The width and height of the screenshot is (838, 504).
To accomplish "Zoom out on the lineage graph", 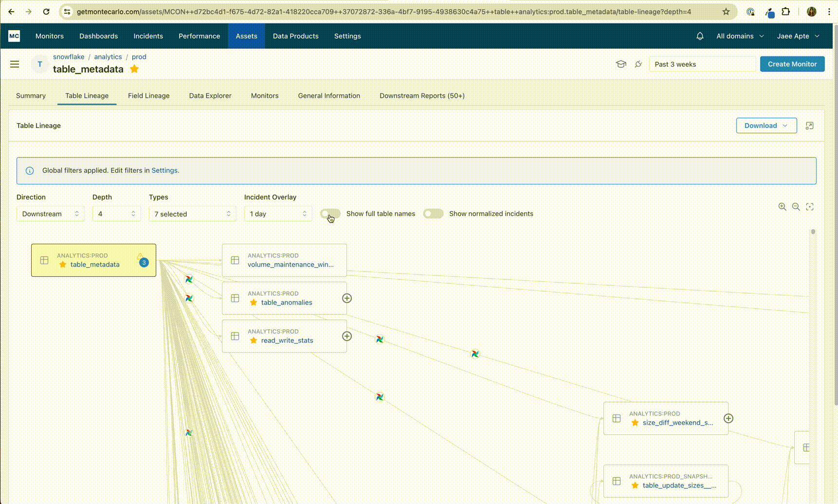I will 796,207.
